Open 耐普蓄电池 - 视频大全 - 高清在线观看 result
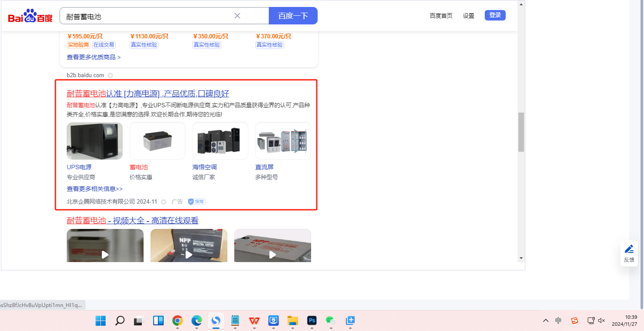 coord(133,220)
